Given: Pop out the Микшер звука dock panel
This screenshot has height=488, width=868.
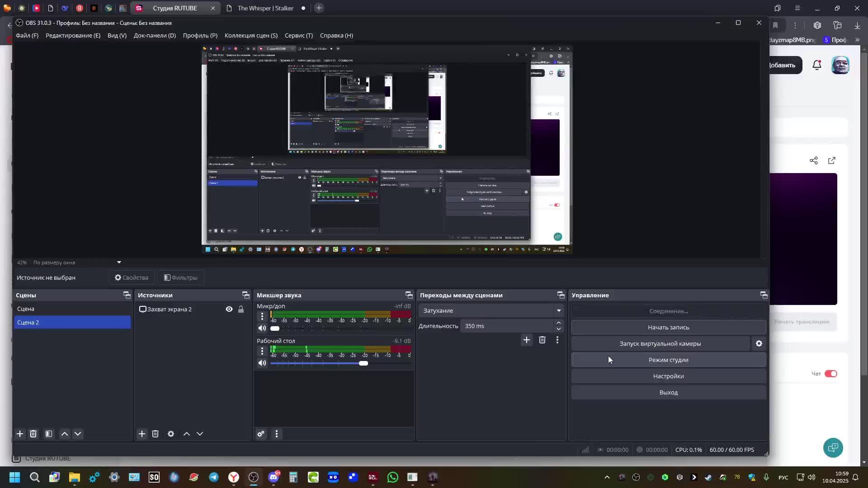Looking at the screenshot, I should 409,295.
